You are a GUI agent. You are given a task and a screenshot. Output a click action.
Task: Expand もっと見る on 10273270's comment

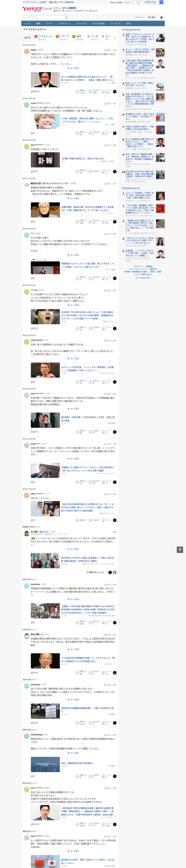coord(73,358)
